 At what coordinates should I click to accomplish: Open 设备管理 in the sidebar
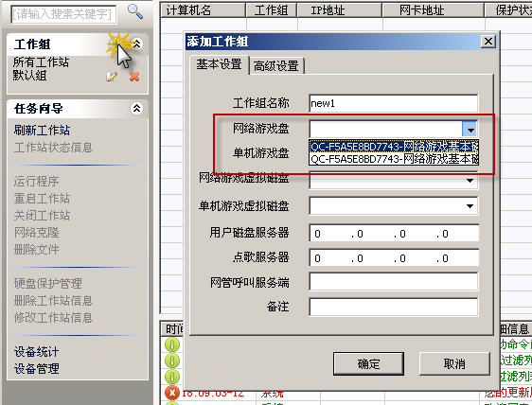[37, 368]
